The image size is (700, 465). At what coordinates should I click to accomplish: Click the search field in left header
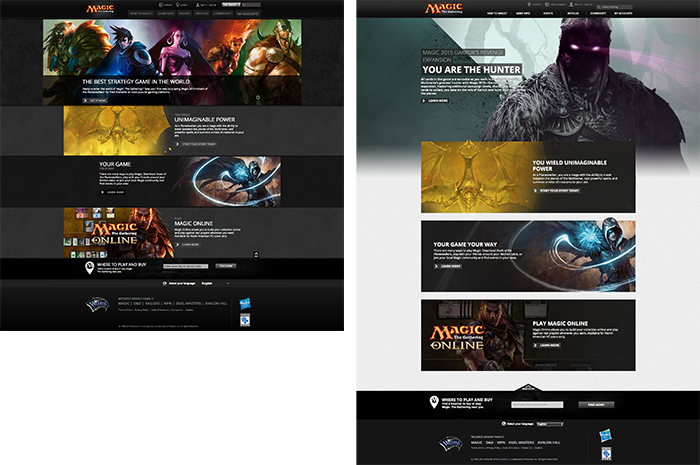click(x=251, y=5)
